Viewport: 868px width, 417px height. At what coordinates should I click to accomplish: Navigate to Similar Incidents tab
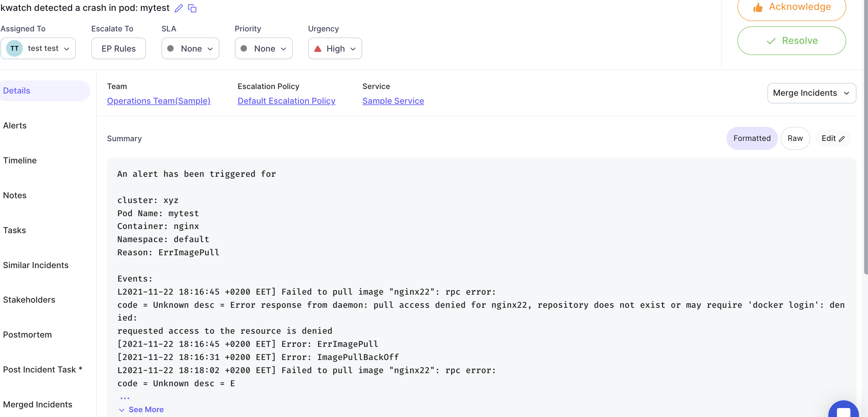[36, 265]
